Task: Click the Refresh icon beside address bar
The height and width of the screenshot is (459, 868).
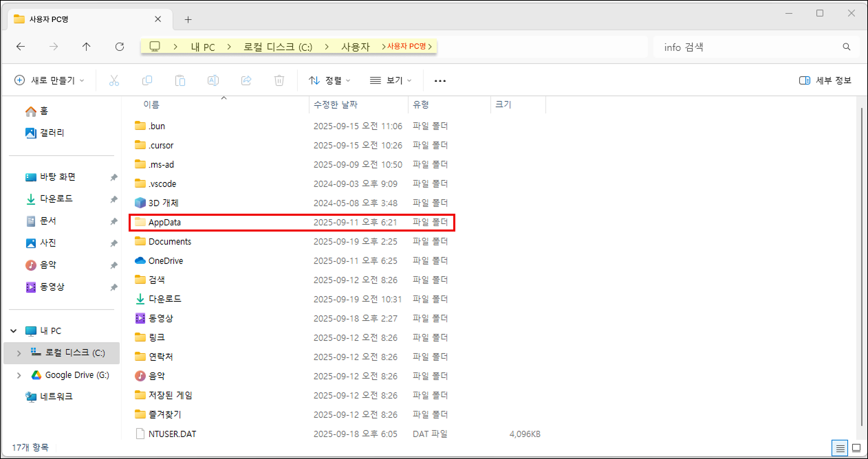Action: 120,47
